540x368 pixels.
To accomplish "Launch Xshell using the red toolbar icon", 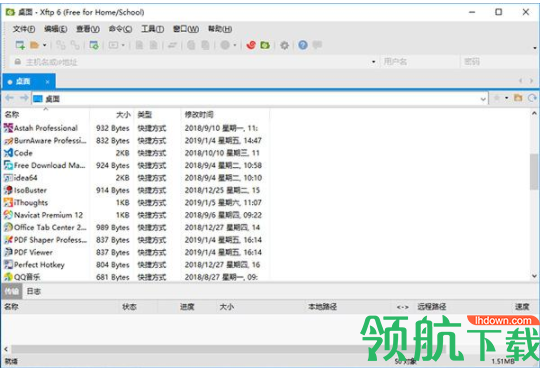I will point(251,45).
